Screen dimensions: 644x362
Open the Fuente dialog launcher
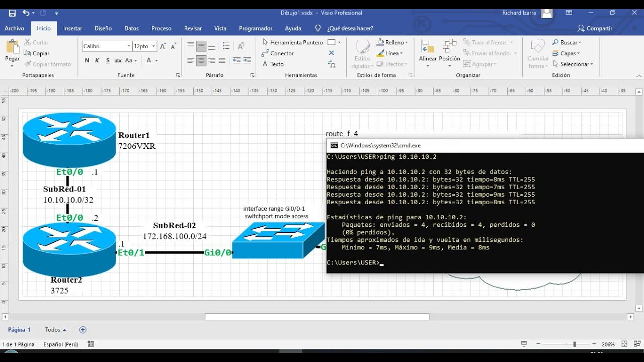coord(178,75)
